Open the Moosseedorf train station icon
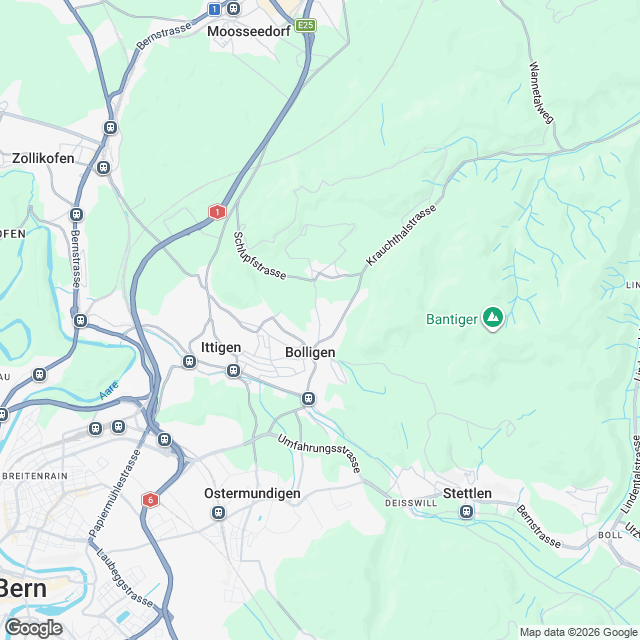640x640 pixels. (233, 8)
